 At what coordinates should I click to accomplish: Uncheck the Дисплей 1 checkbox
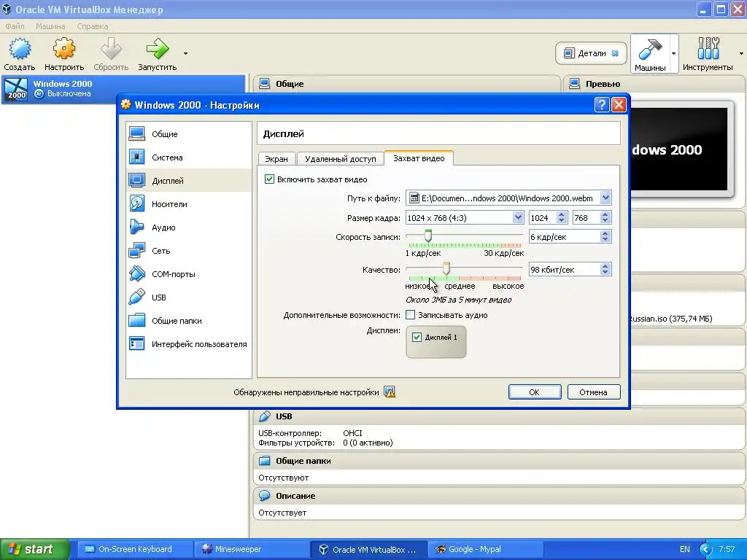click(x=417, y=337)
